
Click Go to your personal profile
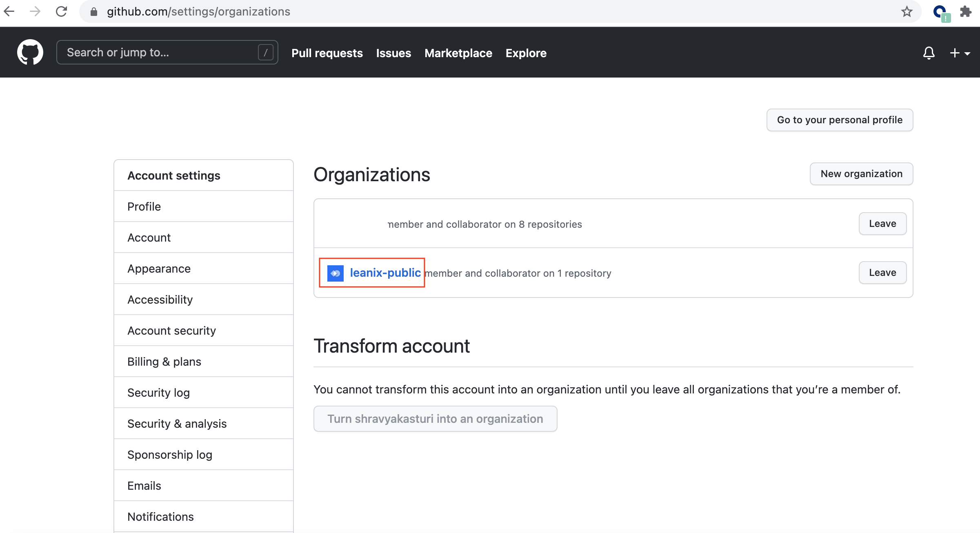click(840, 120)
